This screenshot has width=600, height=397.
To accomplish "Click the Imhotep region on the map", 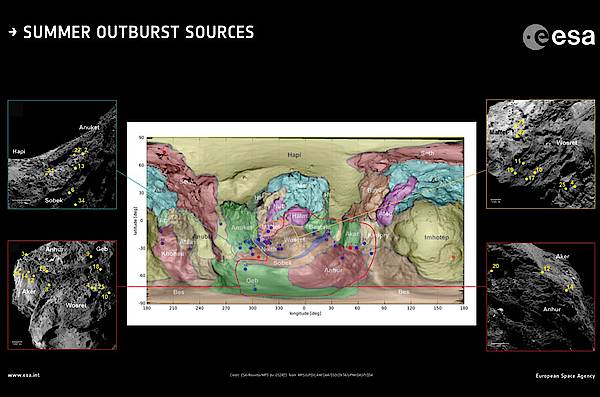I will 436,237.
